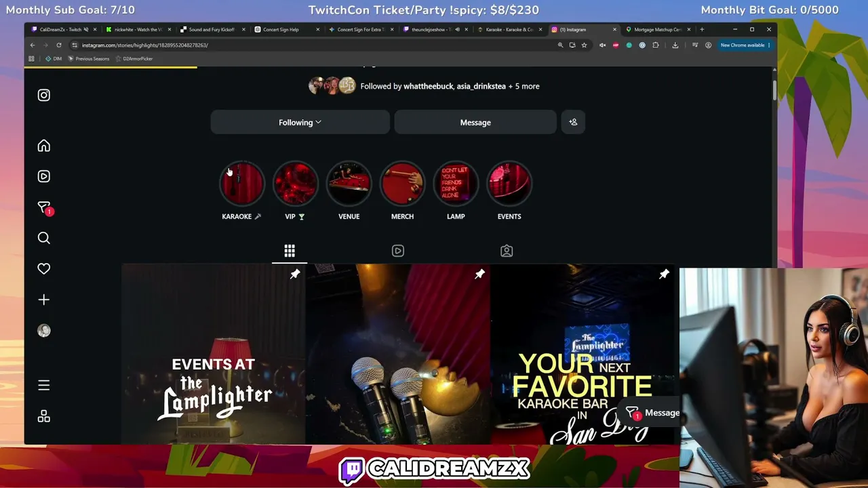Open the bookmarks apps grid icon

[x=31, y=59]
